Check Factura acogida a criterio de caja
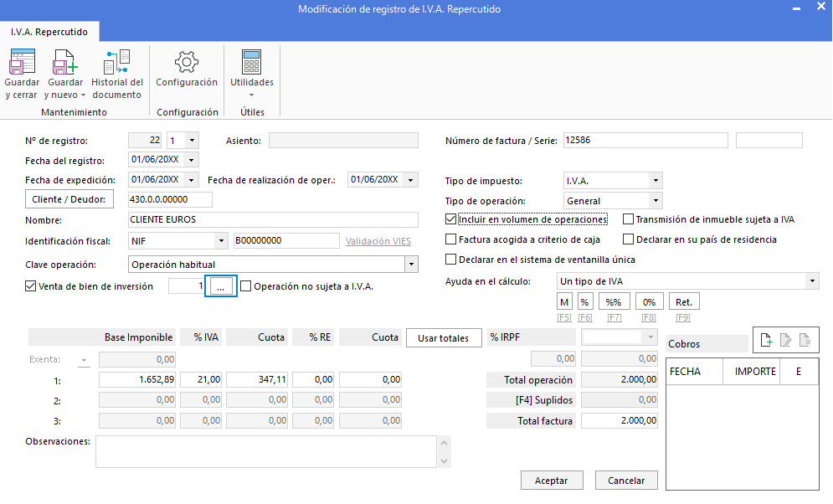The height and width of the screenshot is (504, 833). (451, 239)
